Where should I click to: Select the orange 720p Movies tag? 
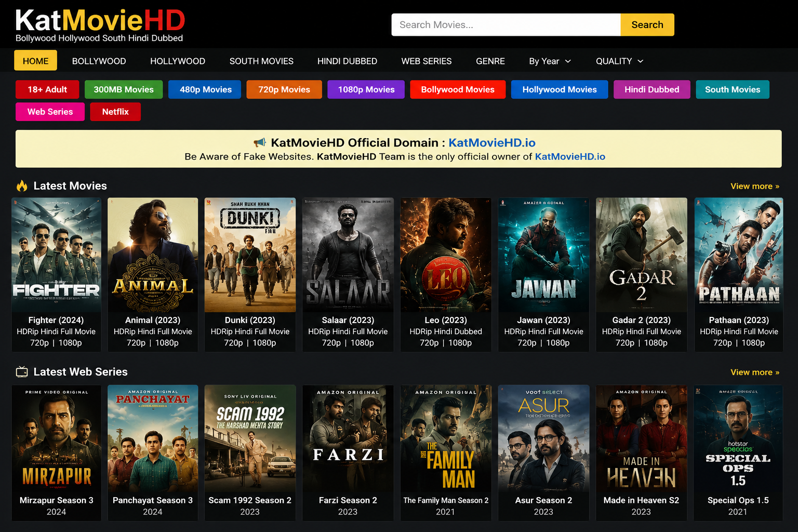[x=284, y=89]
